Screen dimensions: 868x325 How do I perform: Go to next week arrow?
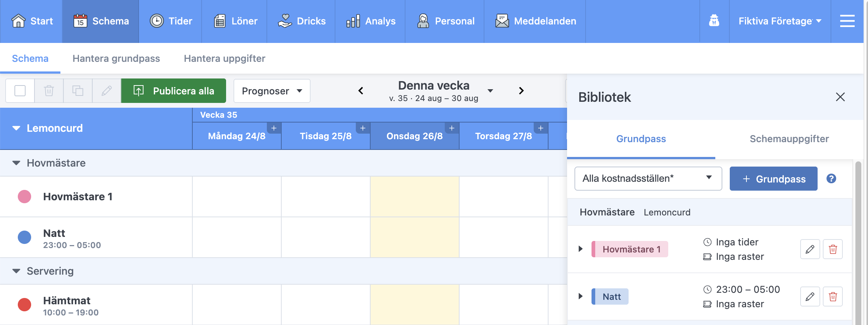tap(521, 91)
